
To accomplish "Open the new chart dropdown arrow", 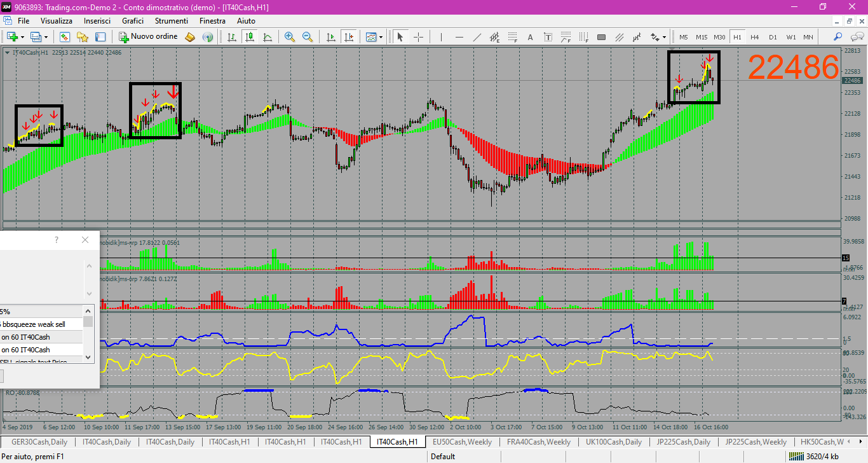I will pyautogui.click(x=22, y=37).
